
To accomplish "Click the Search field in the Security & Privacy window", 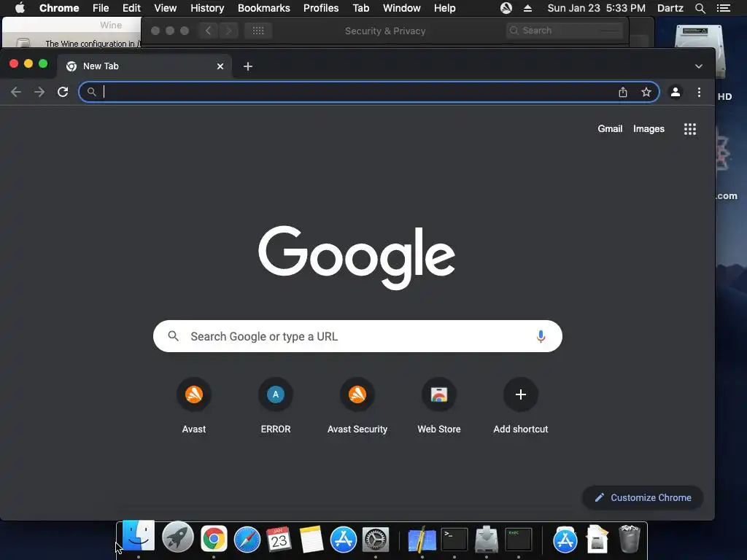I will tap(565, 31).
